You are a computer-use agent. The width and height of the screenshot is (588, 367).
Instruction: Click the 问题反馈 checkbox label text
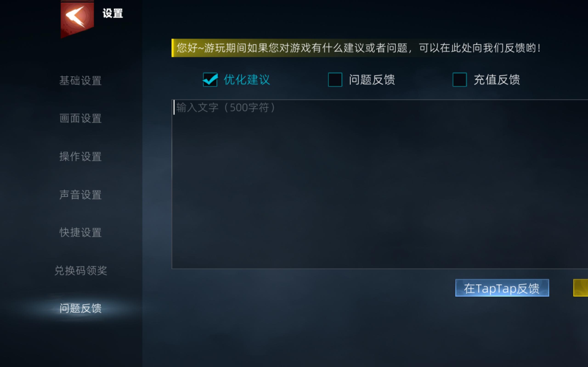pyautogui.click(x=372, y=80)
